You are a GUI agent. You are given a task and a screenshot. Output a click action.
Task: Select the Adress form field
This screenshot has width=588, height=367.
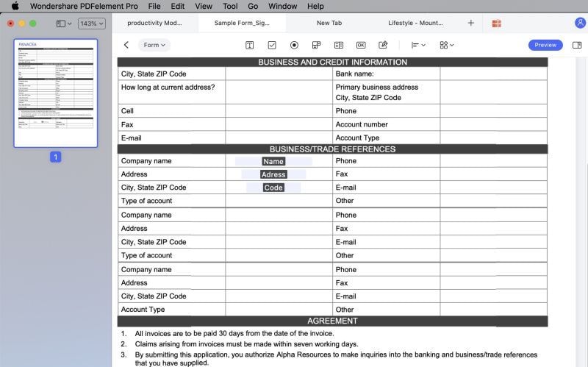[273, 174]
